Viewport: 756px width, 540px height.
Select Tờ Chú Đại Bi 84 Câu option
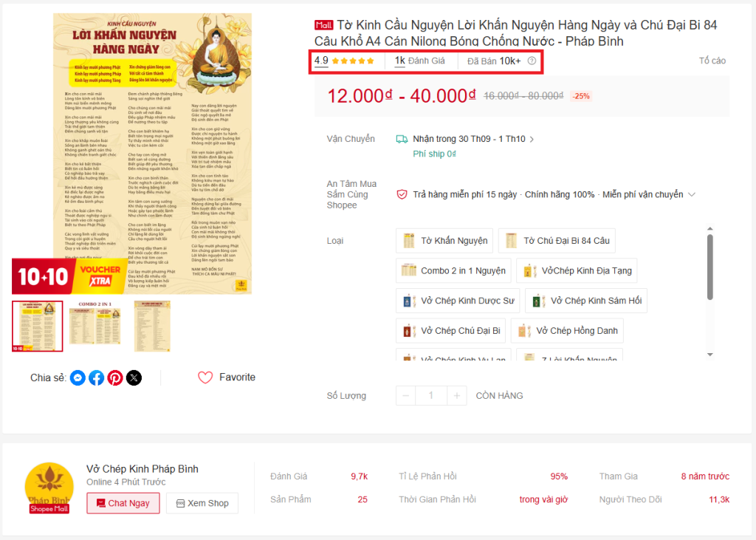click(556, 241)
